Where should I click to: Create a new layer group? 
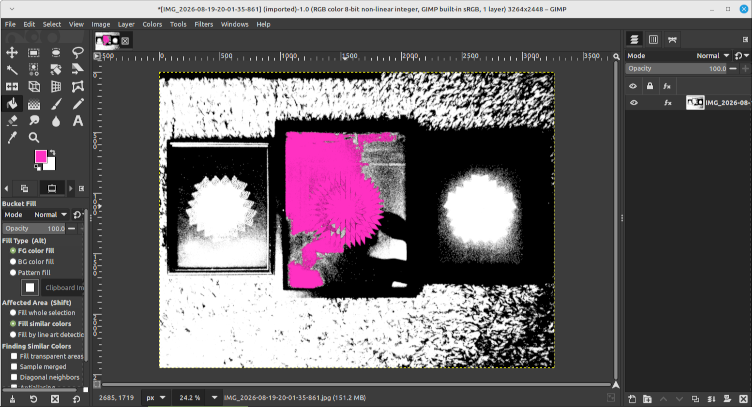[647, 399]
